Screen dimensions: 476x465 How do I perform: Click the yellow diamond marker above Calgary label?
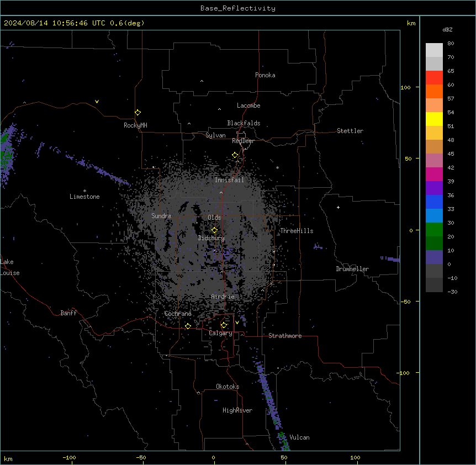pyautogui.click(x=224, y=325)
